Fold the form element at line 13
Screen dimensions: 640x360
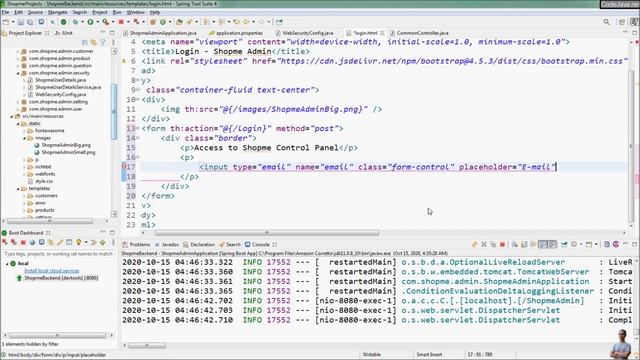pos(138,129)
